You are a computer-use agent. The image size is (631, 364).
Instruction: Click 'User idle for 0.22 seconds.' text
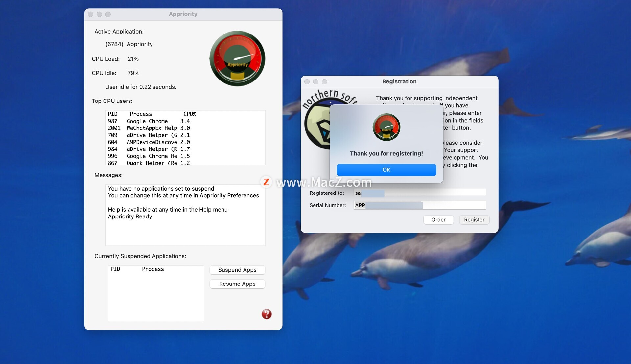click(141, 87)
